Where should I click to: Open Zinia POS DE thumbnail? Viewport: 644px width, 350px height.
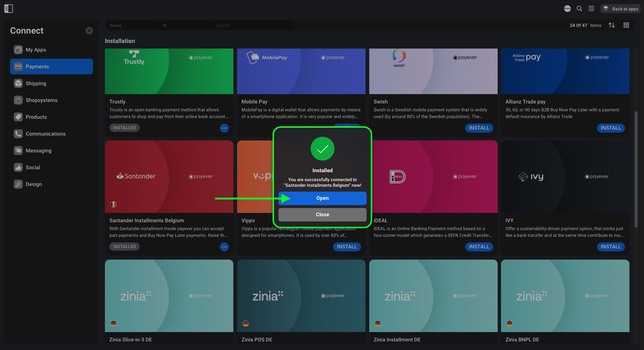[301, 296]
